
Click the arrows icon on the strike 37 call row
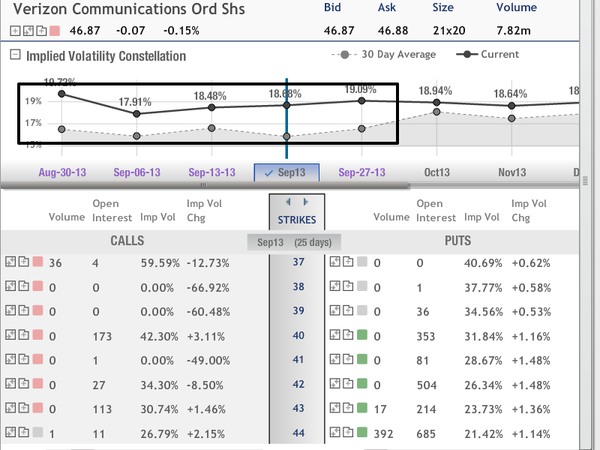pyautogui.click(x=11, y=262)
